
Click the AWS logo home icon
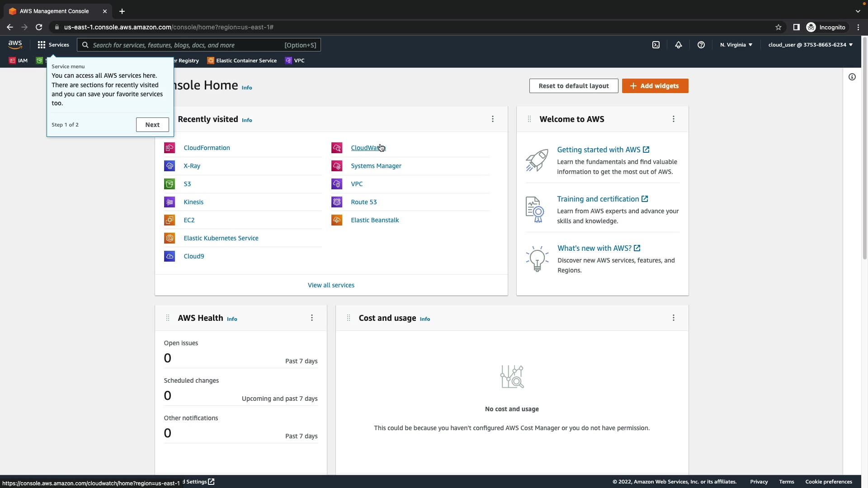click(15, 45)
